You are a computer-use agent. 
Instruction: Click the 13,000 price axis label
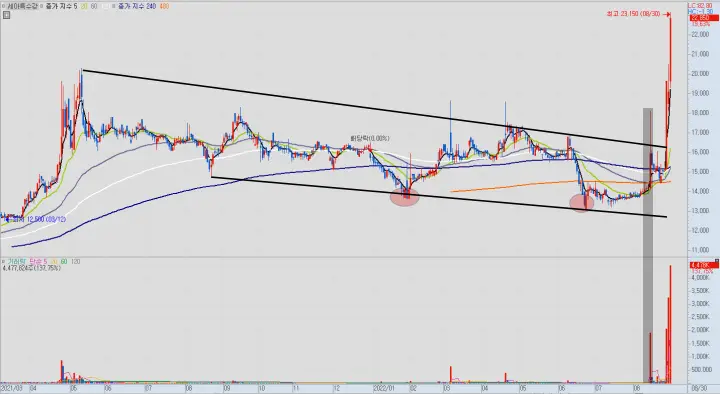coord(700,211)
